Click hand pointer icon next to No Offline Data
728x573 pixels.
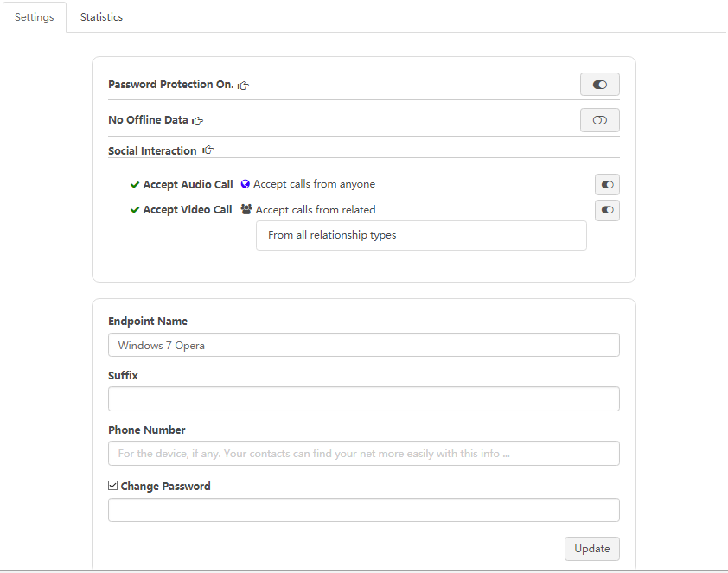[x=198, y=121]
